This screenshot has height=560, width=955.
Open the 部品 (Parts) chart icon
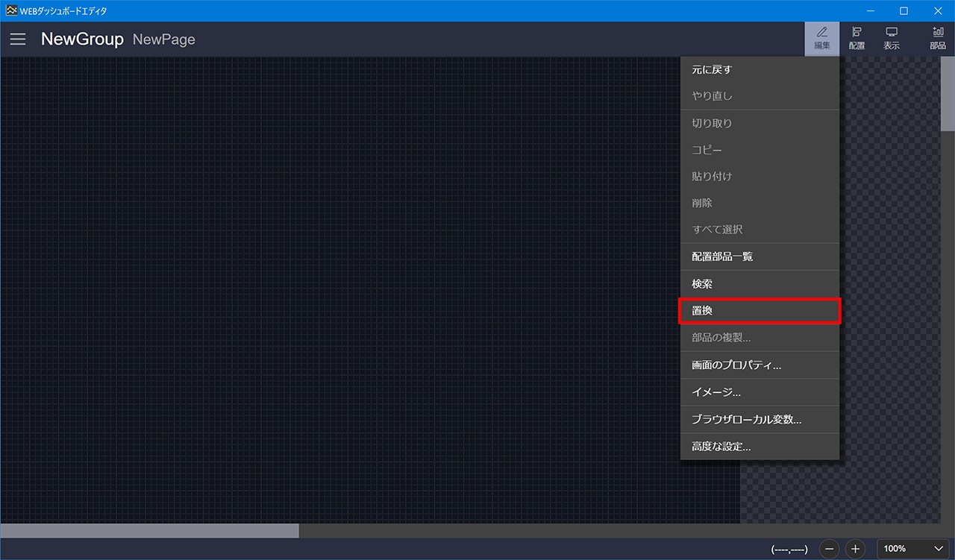[937, 39]
